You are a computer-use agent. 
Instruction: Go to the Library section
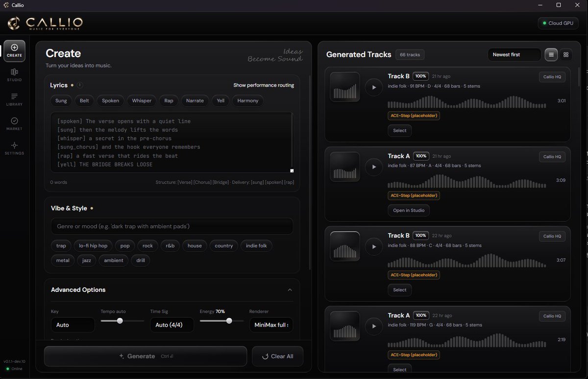pyautogui.click(x=14, y=99)
